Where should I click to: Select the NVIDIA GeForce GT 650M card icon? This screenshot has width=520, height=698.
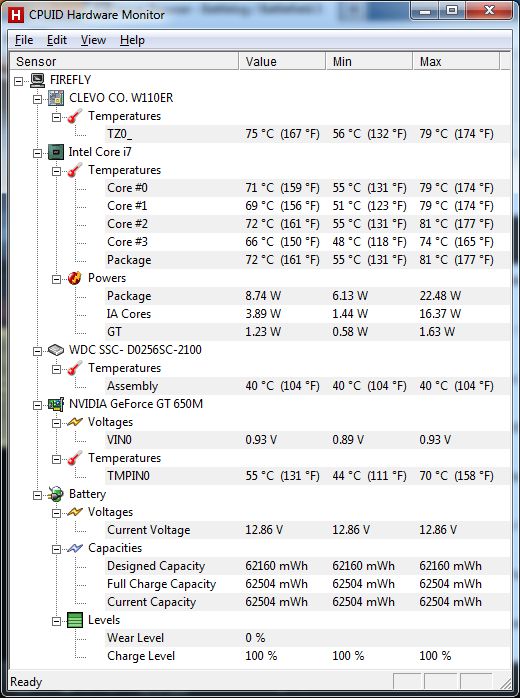click(x=56, y=404)
